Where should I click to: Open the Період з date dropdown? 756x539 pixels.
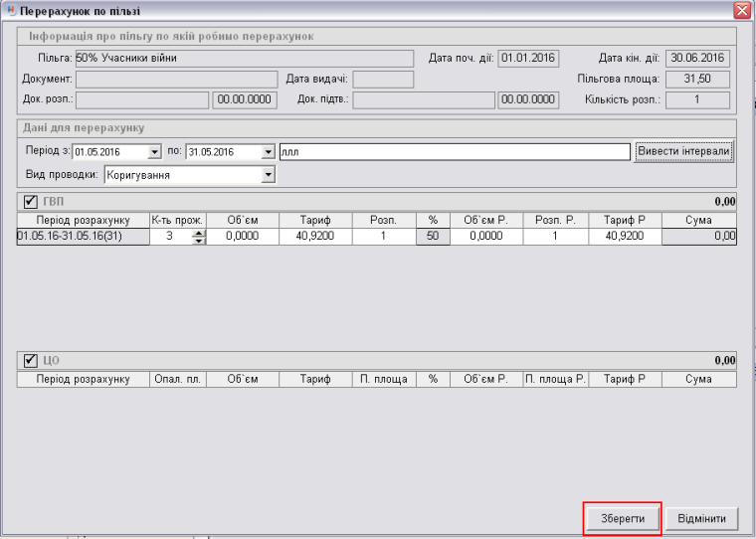click(154, 152)
